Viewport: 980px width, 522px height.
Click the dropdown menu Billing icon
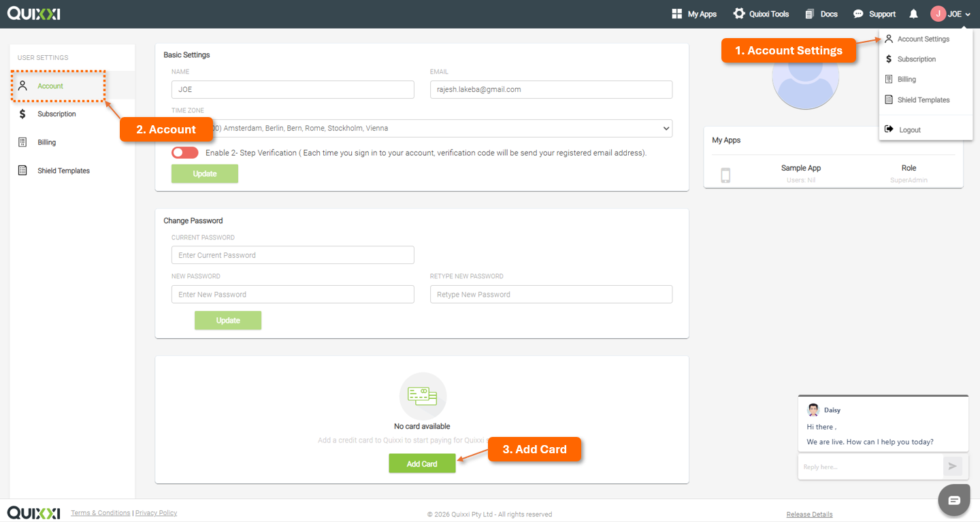(x=889, y=79)
